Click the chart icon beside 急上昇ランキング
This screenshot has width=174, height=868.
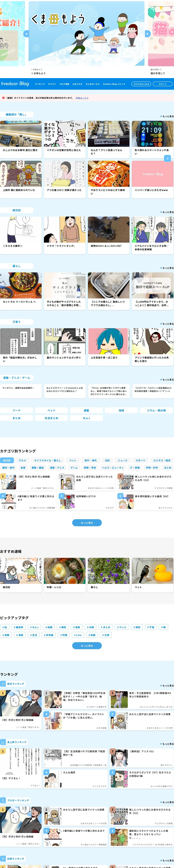point(3,742)
